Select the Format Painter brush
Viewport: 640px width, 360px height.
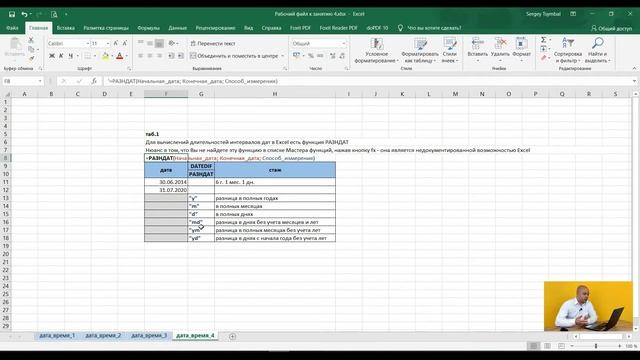[31, 58]
